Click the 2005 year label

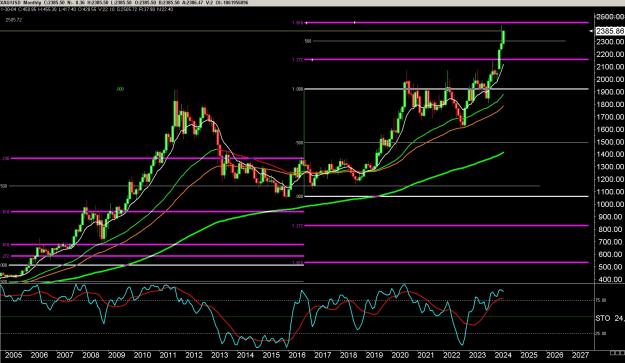(14, 355)
